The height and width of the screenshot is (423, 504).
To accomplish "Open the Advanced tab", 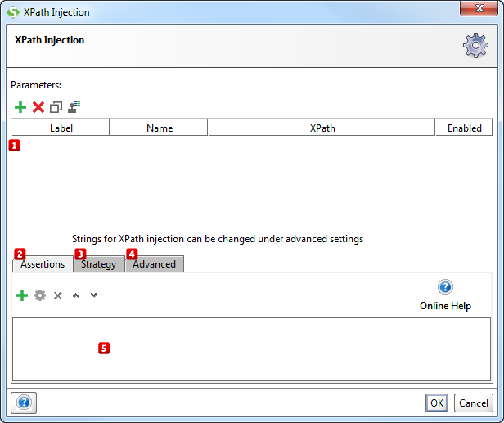I will pos(155,264).
